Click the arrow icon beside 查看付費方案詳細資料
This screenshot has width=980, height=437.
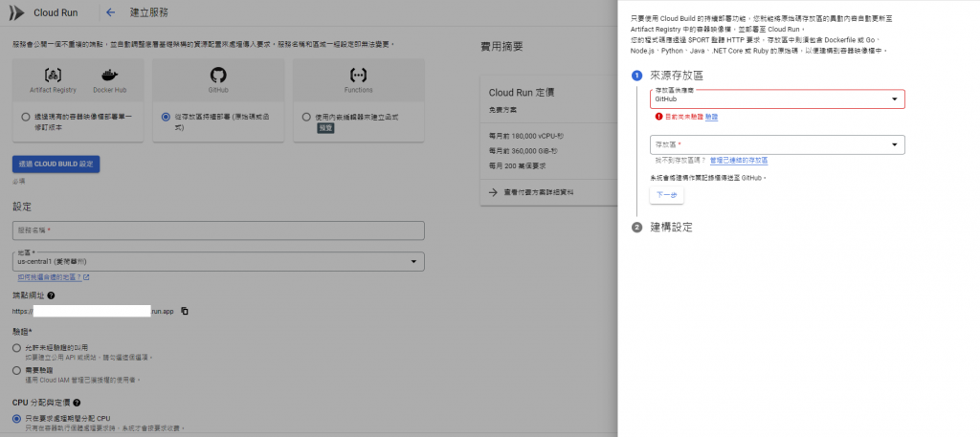[493, 193]
